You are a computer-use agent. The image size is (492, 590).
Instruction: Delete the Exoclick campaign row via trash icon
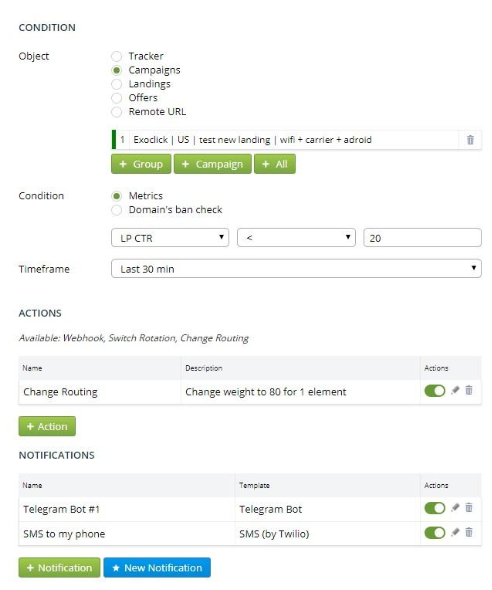(x=470, y=140)
